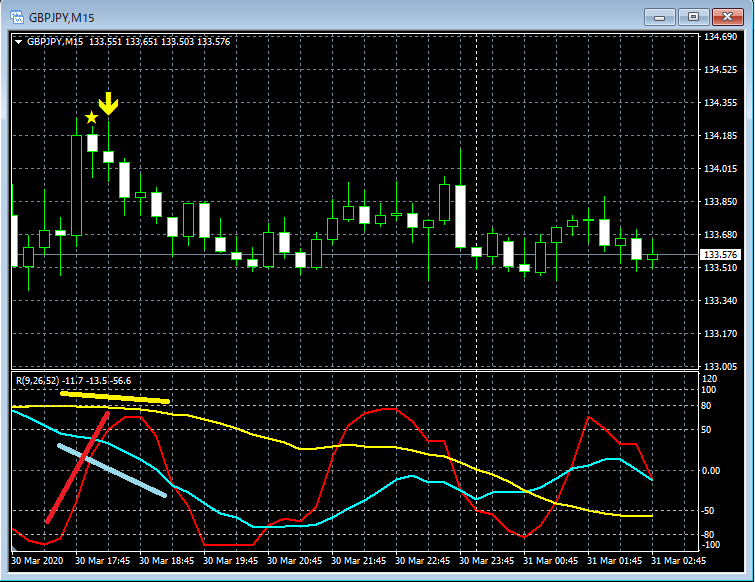Click the 30 Mar 21:45 time axis label
Image resolution: width=755 pixels, height=582 pixels.
[359, 560]
